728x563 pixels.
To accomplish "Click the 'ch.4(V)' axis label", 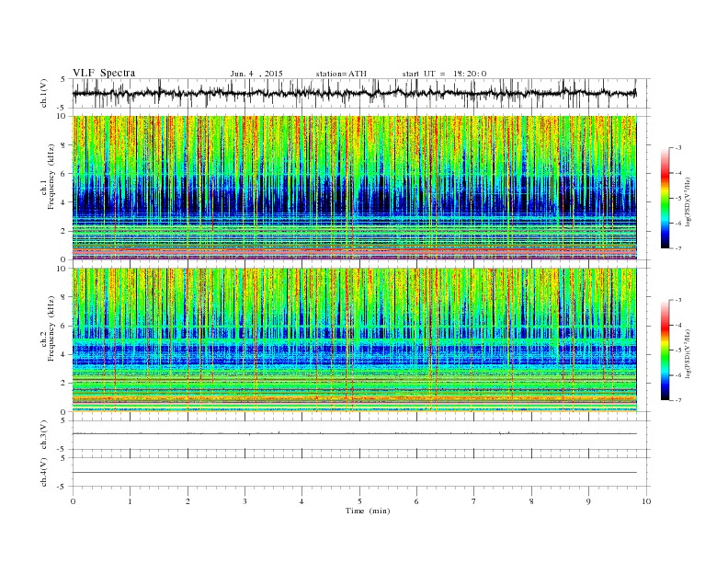I will coord(44,472).
